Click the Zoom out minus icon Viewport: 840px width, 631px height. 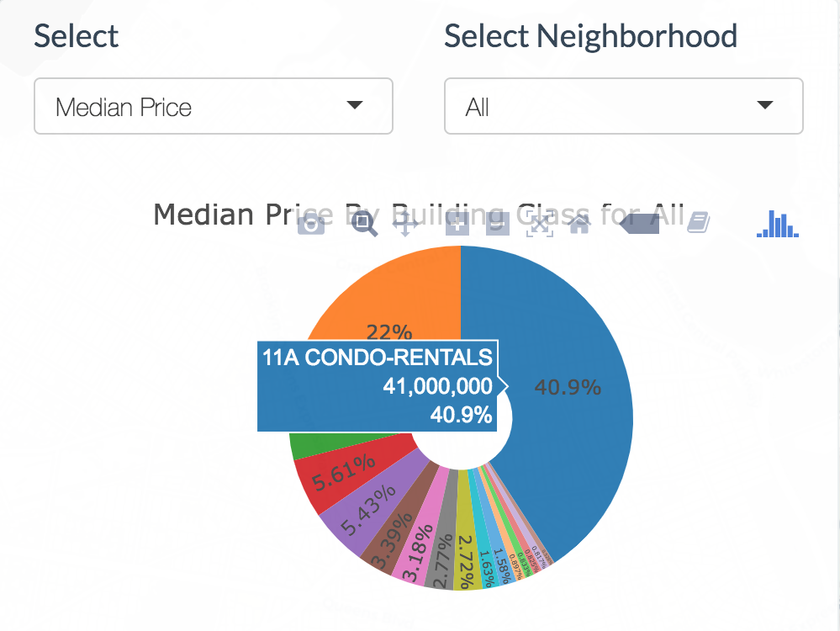(498, 224)
